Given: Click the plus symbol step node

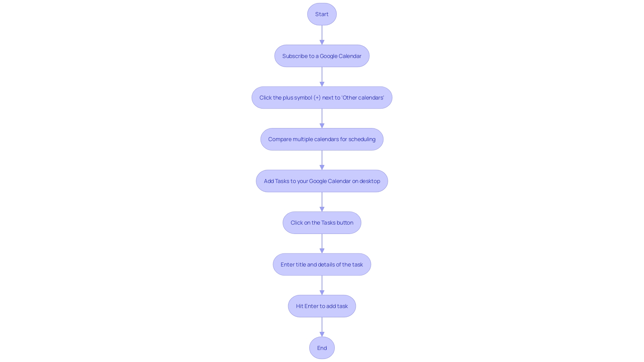Looking at the screenshot, I should 322,97.
